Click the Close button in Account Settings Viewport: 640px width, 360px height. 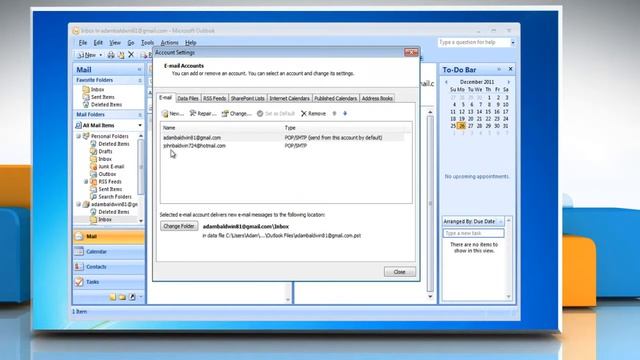pyautogui.click(x=400, y=272)
